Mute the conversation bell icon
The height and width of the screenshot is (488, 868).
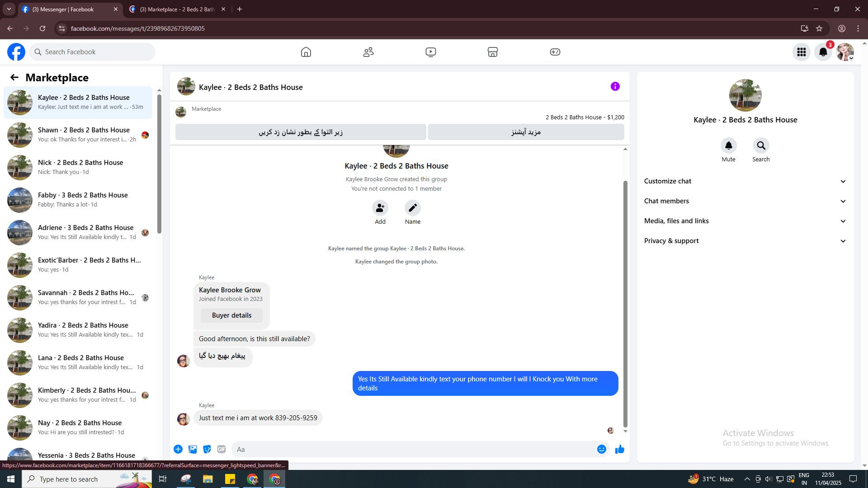(x=729, y=145)
